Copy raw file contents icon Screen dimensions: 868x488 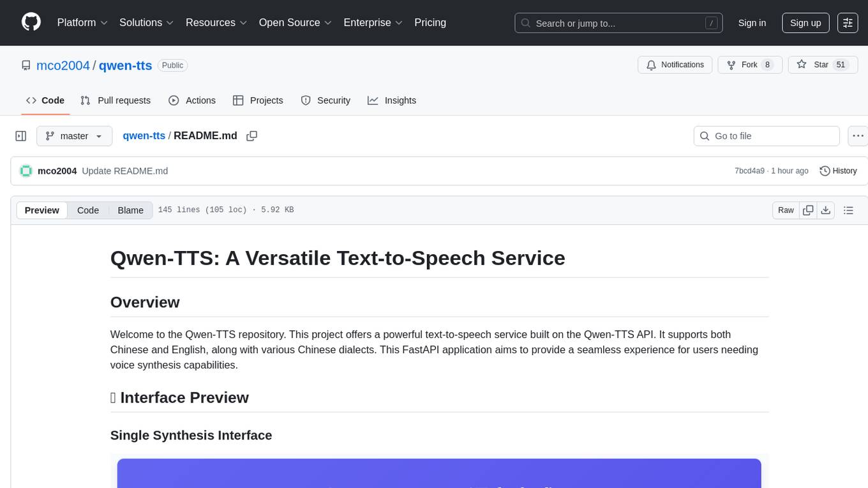[808, 210]
